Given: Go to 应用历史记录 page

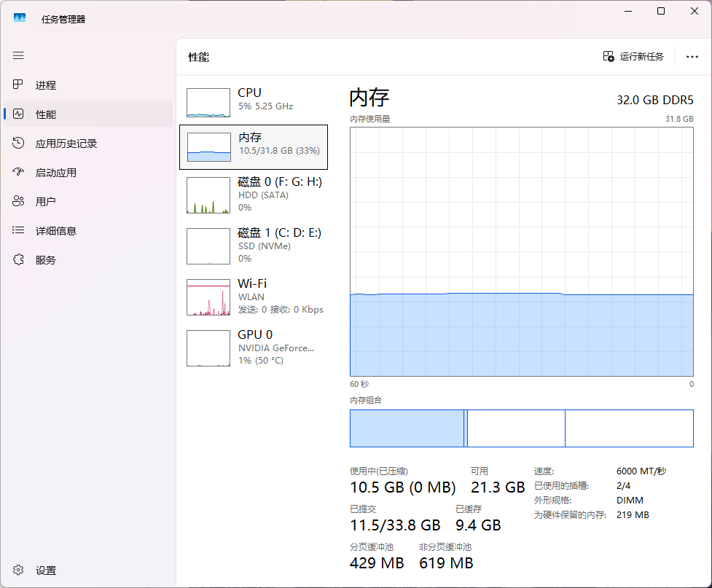Looking at the screenshot, I should 88,144.
